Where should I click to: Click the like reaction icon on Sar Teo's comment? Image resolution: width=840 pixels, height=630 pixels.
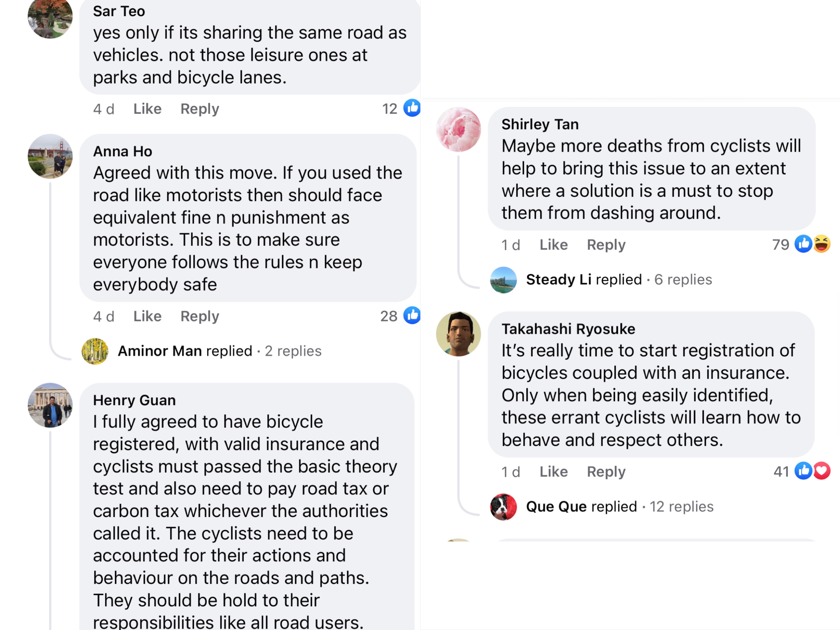point(412,108)
